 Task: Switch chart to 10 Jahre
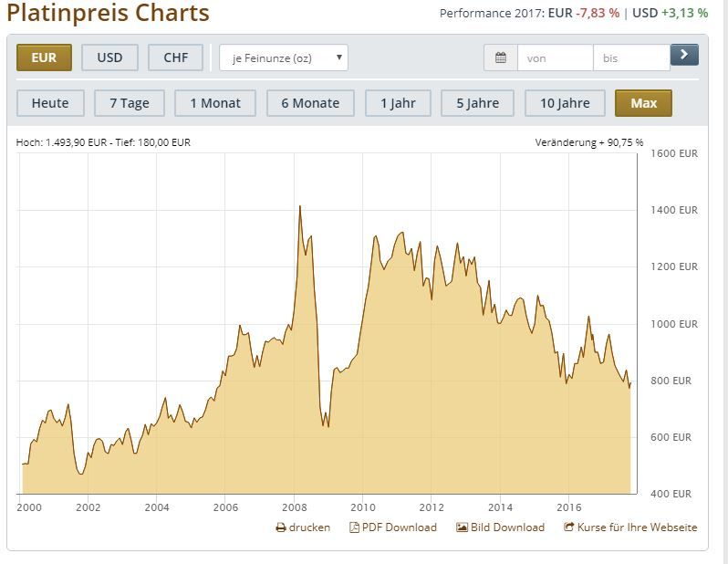(565, 103)
